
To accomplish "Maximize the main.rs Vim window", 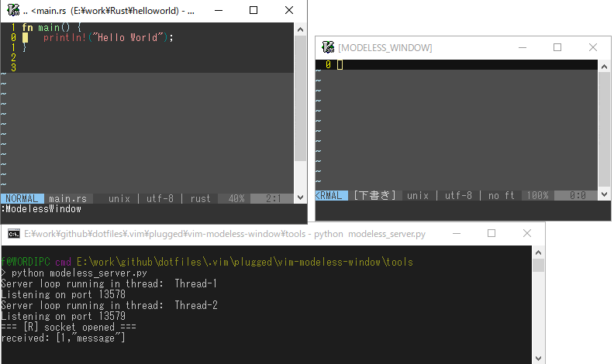I will tap(254, 10).
